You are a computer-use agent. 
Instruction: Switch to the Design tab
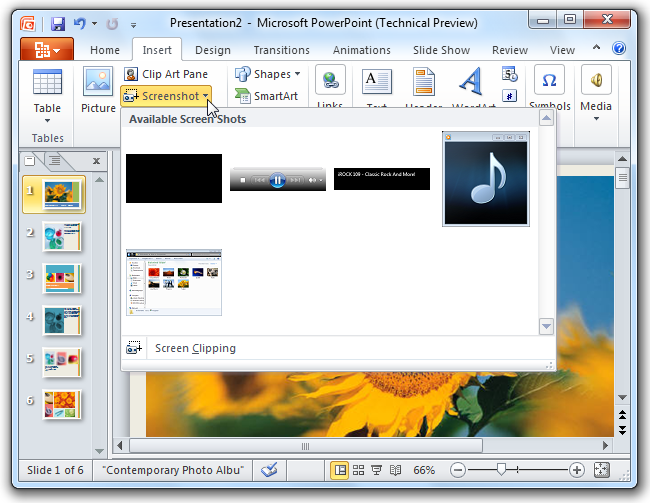click(212, 50)
